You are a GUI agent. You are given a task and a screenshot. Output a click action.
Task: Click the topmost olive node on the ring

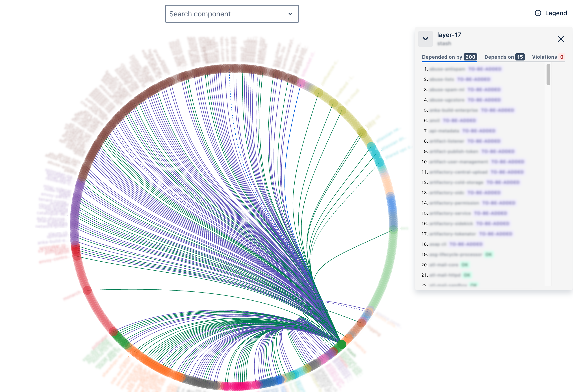click(x=319, y=93)
